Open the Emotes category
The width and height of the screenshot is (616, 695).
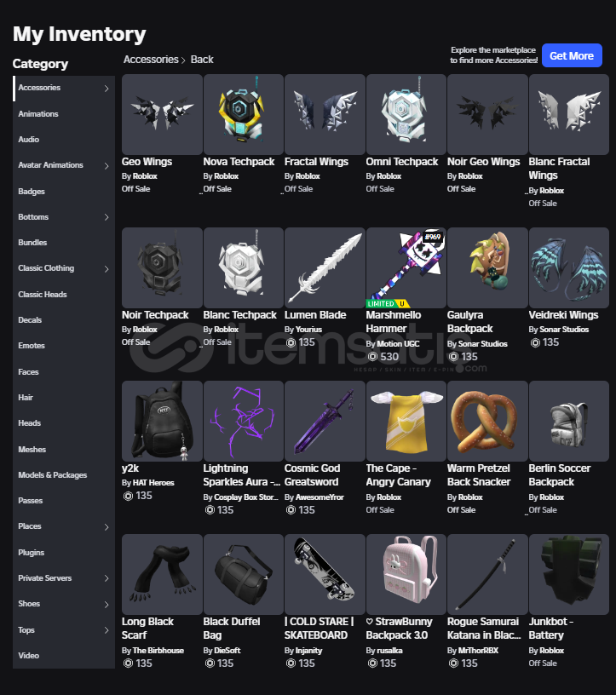32,345
